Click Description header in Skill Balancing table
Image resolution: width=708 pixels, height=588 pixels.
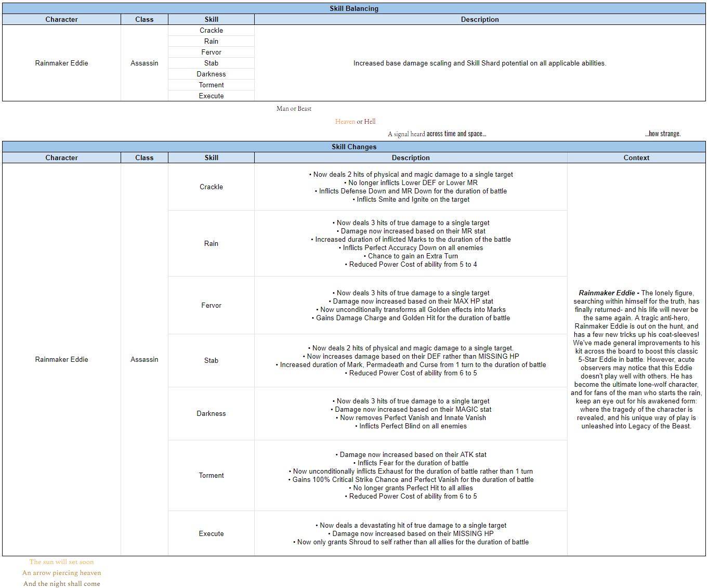(480, 19)
